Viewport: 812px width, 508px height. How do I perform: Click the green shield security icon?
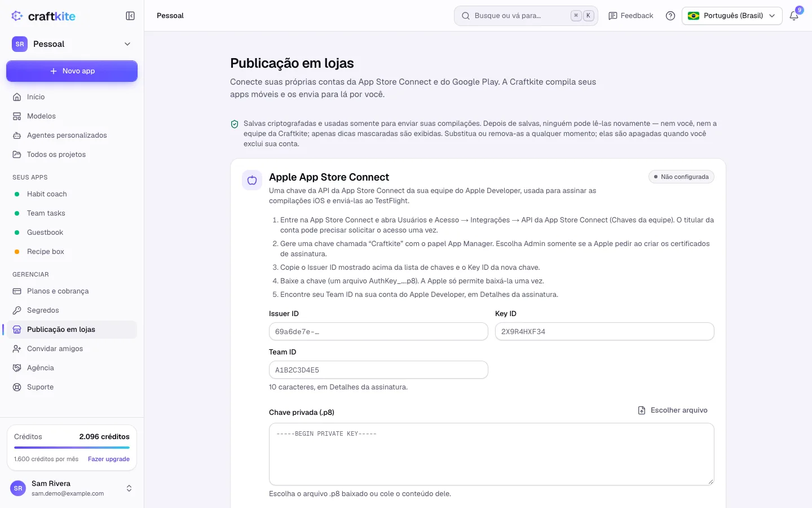235,124
